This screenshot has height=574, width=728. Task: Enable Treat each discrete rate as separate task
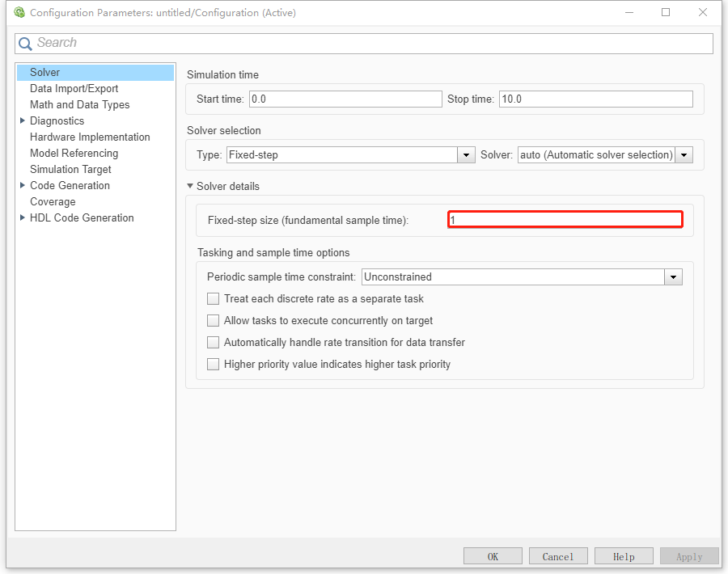pyautogui.click(x=213, y=299)
